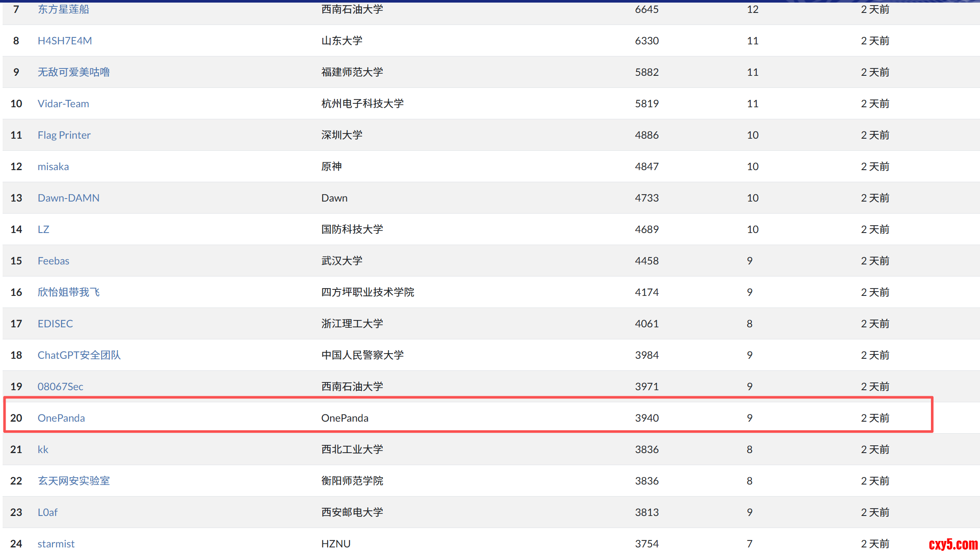Click the 08067Sec team link
Screen dimensions: 980x553
click(60, 387)
